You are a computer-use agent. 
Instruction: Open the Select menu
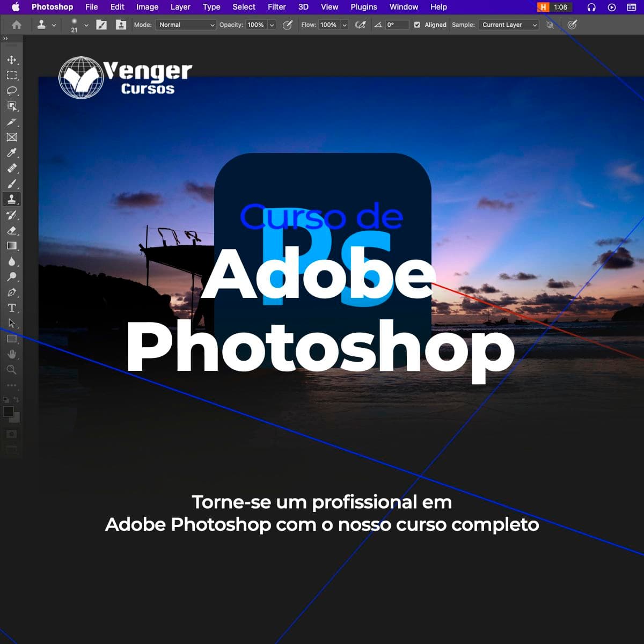pyautogui.click(x=244, y=7)
